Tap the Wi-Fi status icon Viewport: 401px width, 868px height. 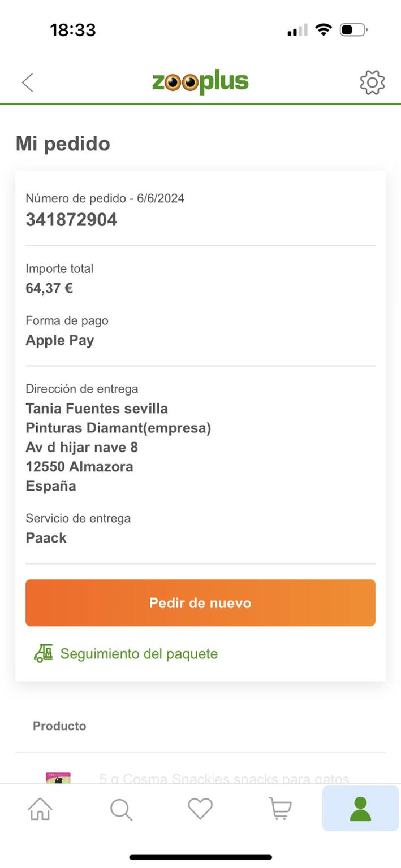[324, 30]
